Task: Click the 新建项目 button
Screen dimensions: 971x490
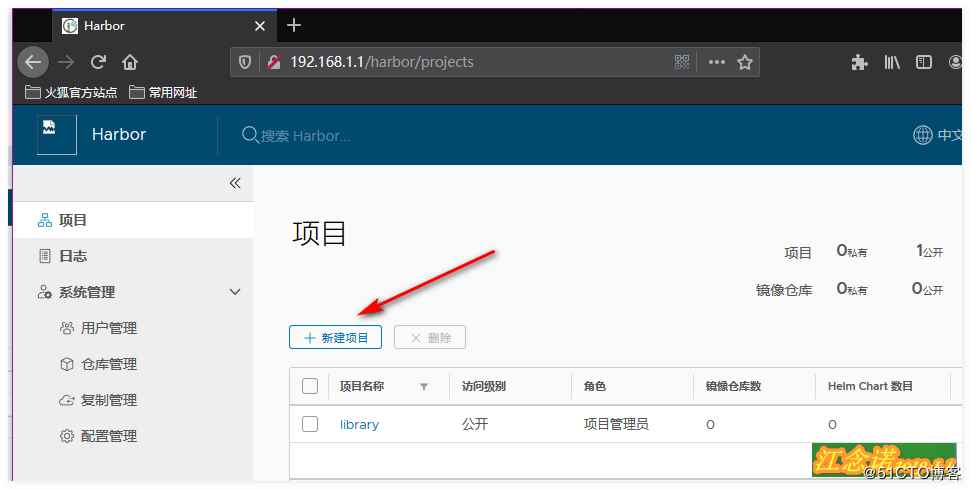Action: coord(335,338)
